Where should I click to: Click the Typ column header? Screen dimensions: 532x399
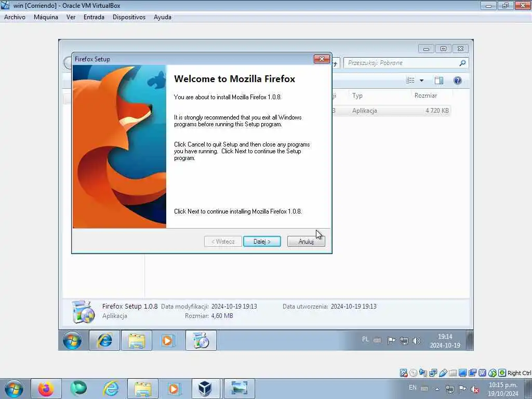point(380,96)
